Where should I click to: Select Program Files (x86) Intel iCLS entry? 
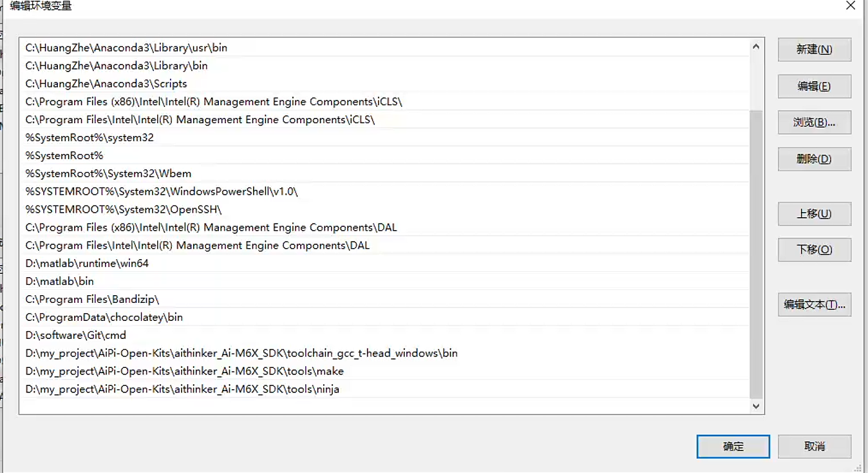[x=384, y=102]
